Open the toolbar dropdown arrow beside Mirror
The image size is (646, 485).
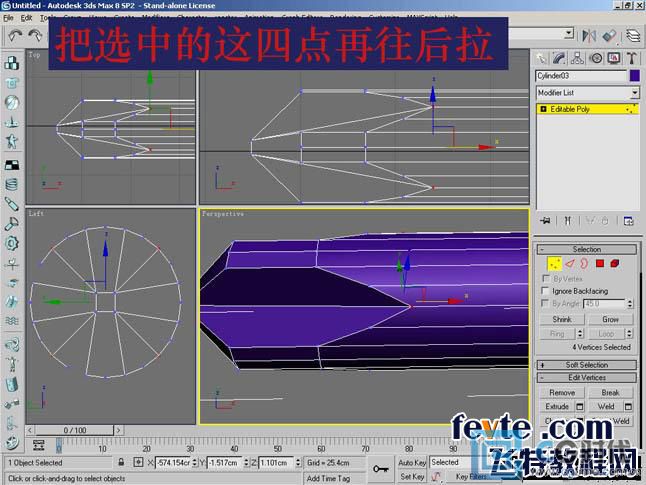click(x=569, y=33)
